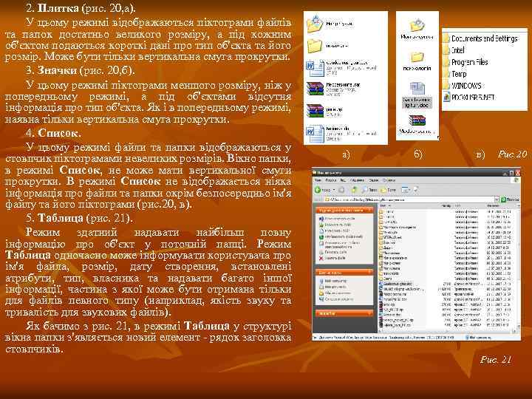Select the My Pictures folder tile in figure a

pyautogui.click(x=329, y=24)
